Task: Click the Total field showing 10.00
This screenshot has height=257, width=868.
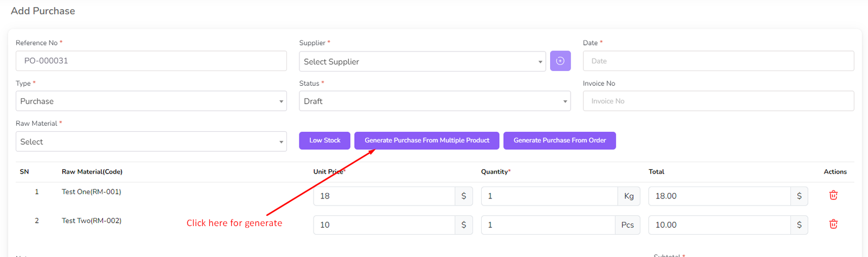Action: coord(719,225)
